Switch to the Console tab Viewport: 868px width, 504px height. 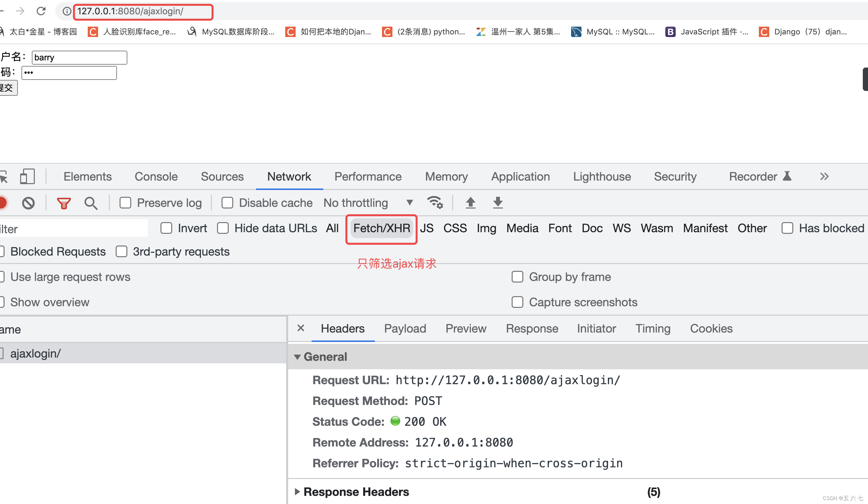pyautogui.click(x=156, y=176)
